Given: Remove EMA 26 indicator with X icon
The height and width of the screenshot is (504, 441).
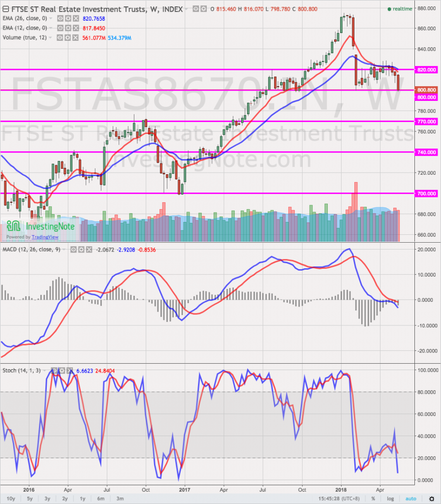Looking at the screenshot, I should coord(75,18).
